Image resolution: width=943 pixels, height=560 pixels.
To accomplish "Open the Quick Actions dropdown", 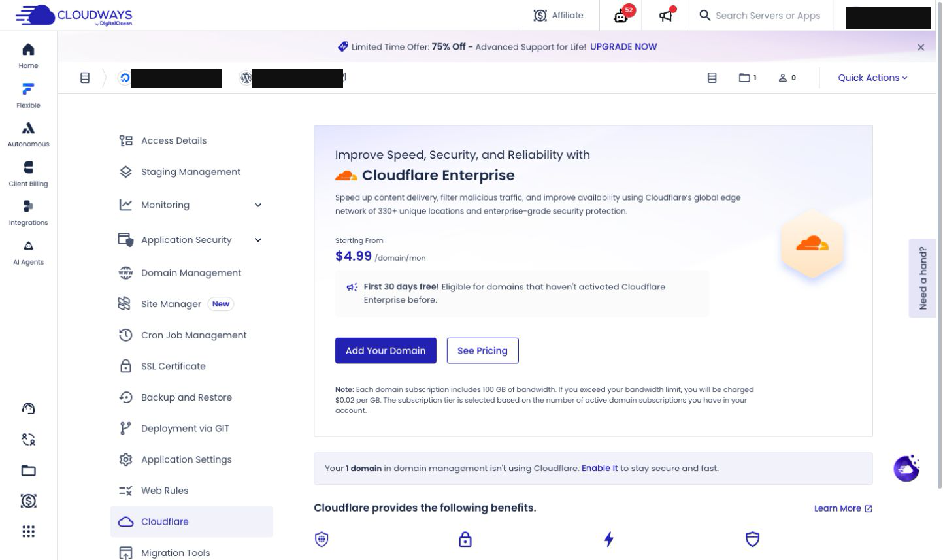I will 872,78.
